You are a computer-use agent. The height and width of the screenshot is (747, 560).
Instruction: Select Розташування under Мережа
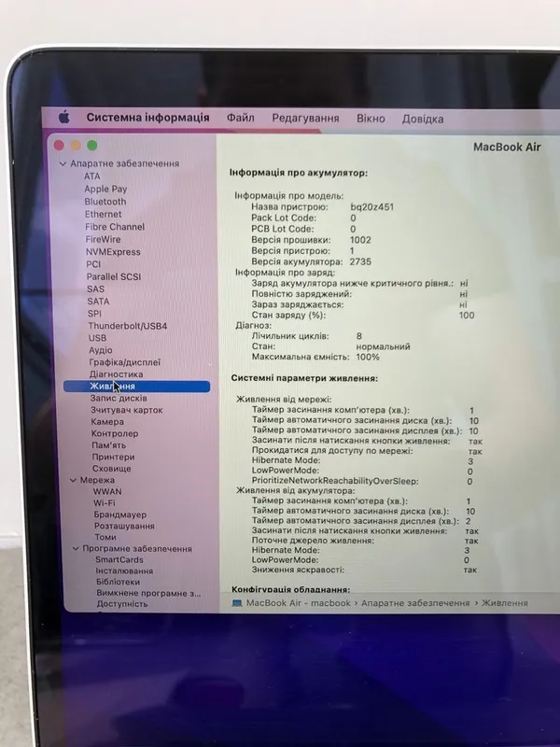pos(124,527)
